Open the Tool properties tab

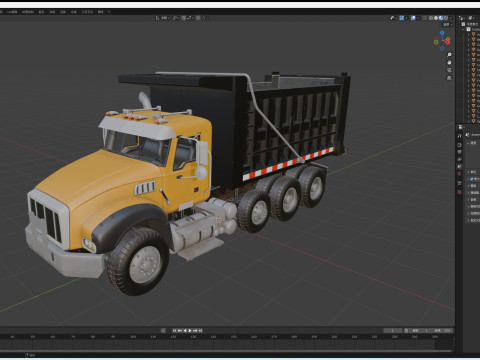point(459,136)
